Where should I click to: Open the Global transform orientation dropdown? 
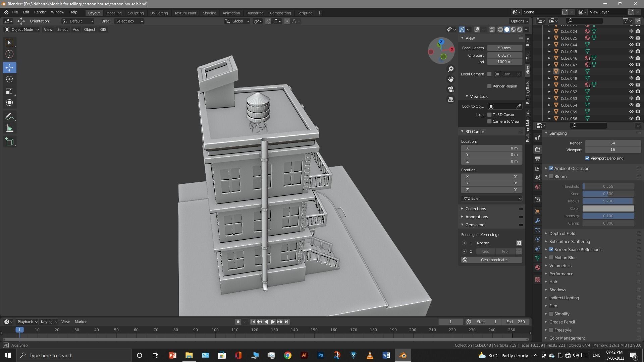237,21
